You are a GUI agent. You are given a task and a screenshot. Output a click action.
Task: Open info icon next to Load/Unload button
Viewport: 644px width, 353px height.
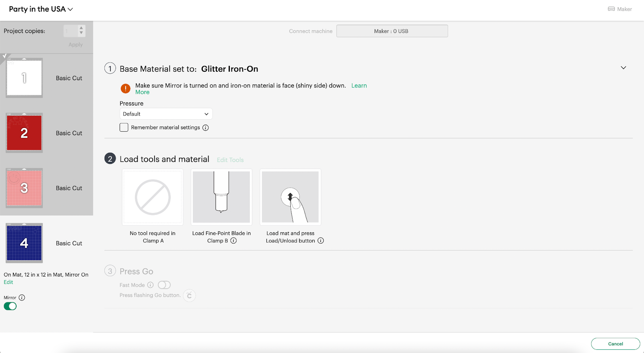321,241
